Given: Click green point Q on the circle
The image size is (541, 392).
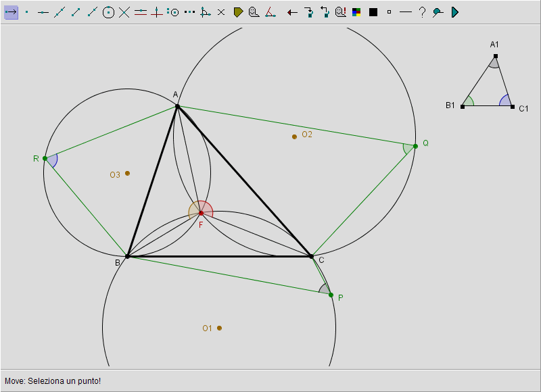Looking at the screenshot, I should [x=415, y=146].
